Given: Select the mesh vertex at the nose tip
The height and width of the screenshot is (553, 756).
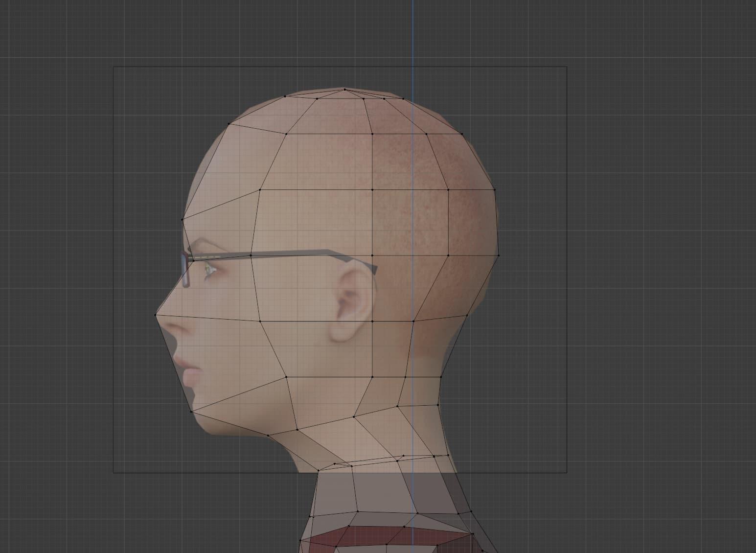Looking at the screenshot, I should [x=156, y=315].
